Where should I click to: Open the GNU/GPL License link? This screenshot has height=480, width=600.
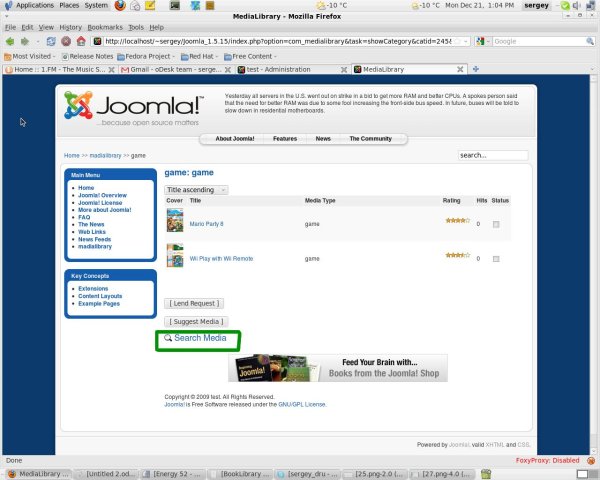(302, 404)
